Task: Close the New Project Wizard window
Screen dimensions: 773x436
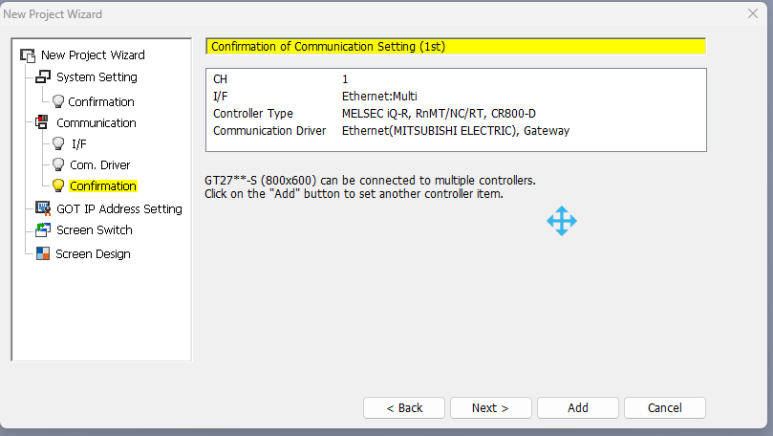Action: [753, 14]
